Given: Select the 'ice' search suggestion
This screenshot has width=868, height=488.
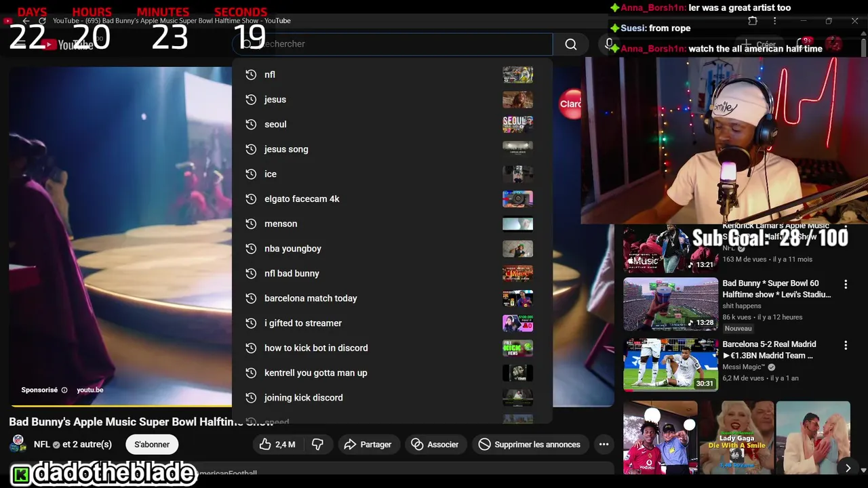Looking at the screenshot, I should [x=392, y=174].
